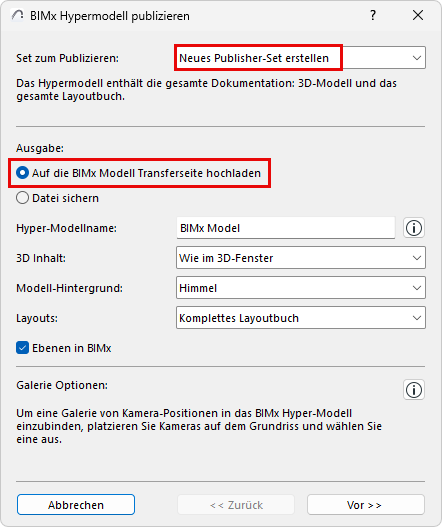Expand the 'Layouts' dropdown
This screenshot has height=527, width=442.
click(301, 318)
